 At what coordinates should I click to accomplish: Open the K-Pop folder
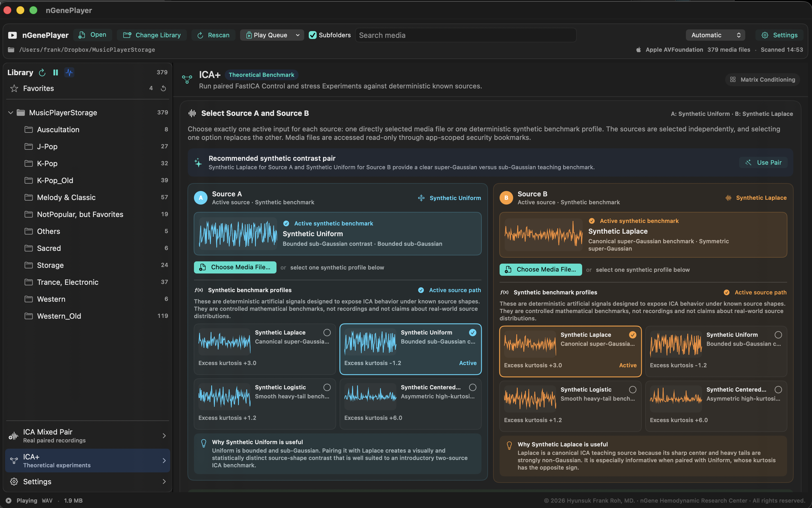[x=87, y=164]
